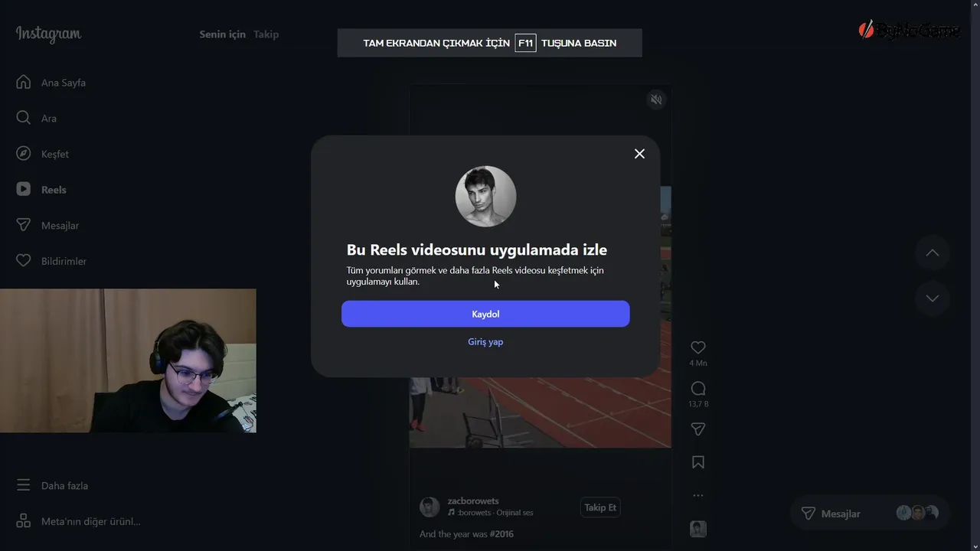Switch to the Takip tab
This screenshot has height=551, width=980.
pos(266,34)
